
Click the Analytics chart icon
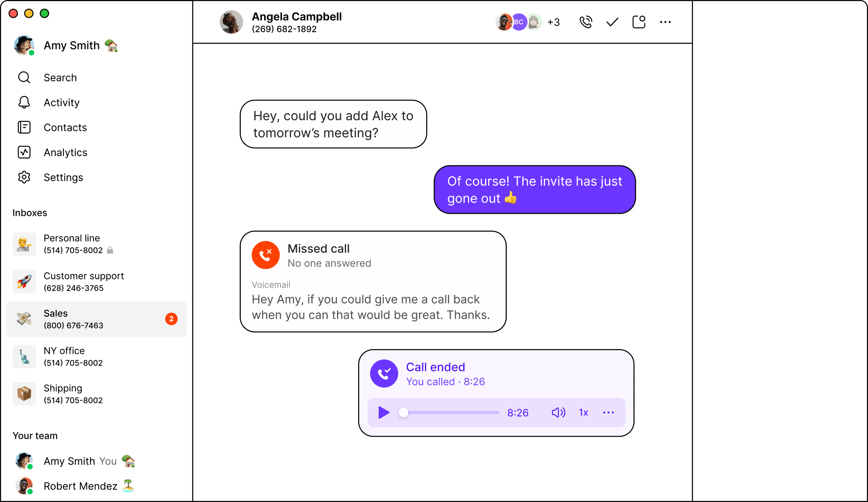pos(24,152)
